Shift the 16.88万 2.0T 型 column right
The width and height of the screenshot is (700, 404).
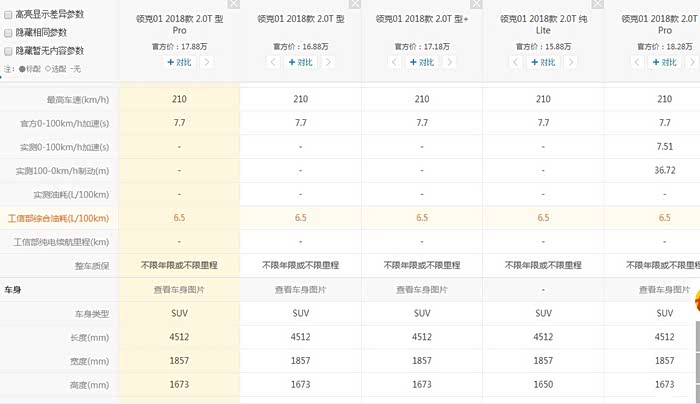click(x=328, y=62)
